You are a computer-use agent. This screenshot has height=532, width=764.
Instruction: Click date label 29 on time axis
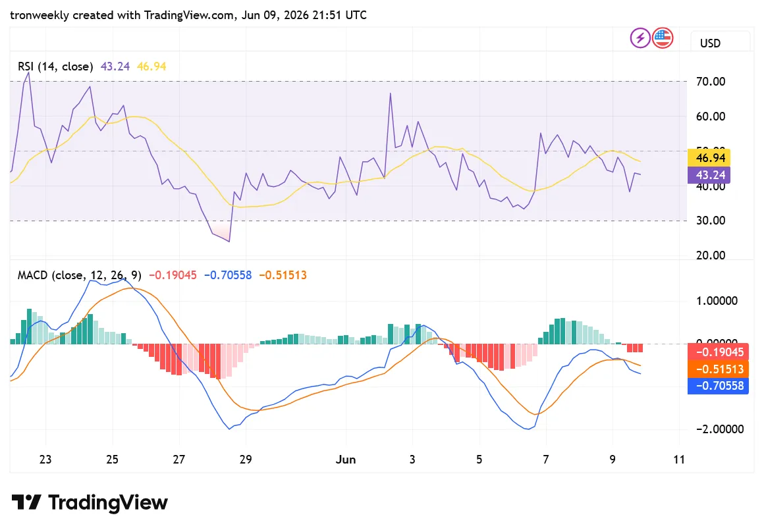tap(246, 460)
